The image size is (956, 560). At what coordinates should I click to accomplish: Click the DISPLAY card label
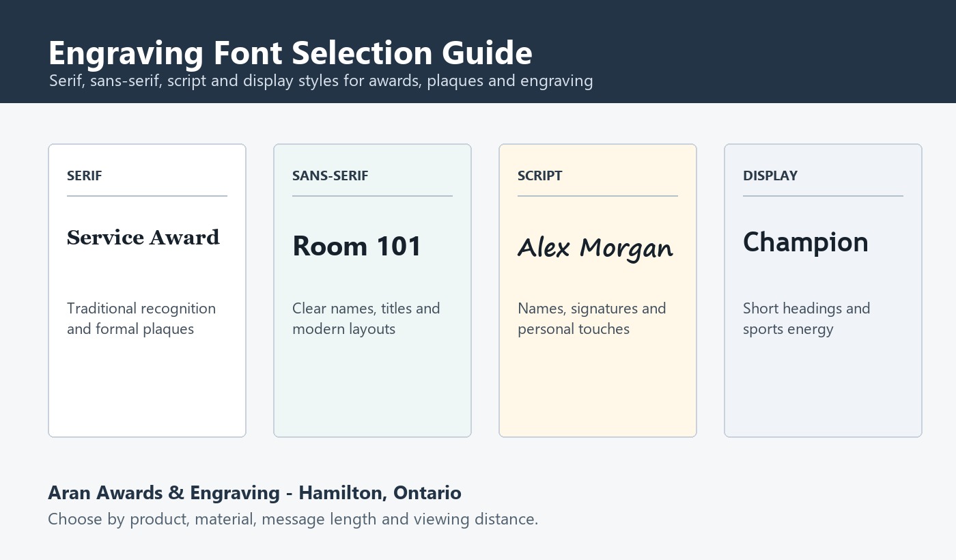pos(770,176)
